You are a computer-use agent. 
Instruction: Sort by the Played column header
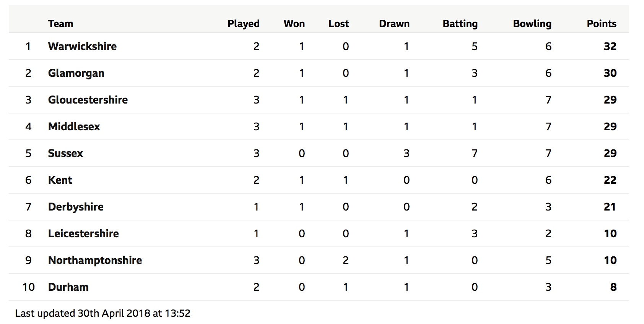coord(243,24)
